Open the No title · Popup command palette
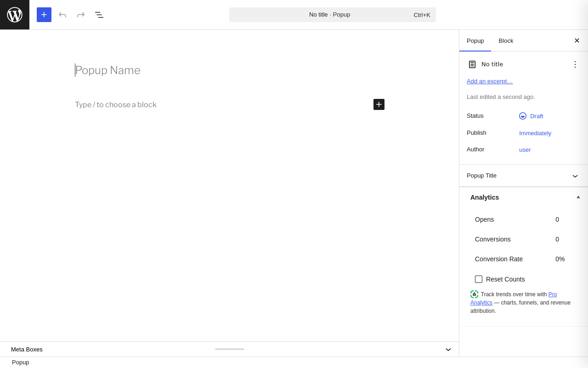Image resolution: width=588 pixels, height=368 pixels. (x=333, y=15)
